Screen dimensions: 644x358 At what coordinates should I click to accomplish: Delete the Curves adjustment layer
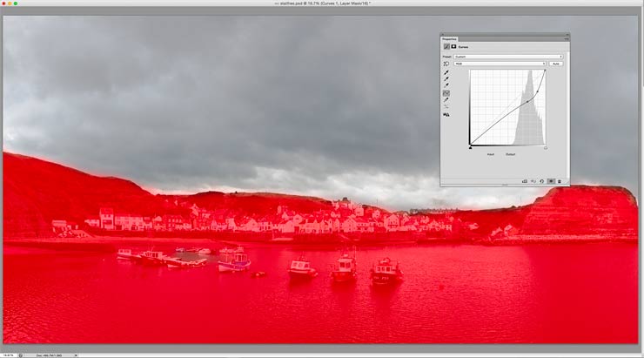click(559, 181)
